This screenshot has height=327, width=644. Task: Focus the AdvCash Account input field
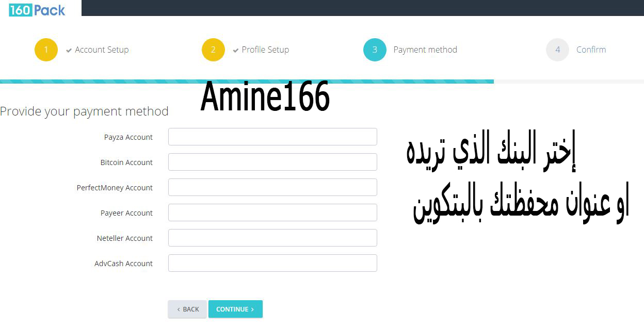(272, 263)
